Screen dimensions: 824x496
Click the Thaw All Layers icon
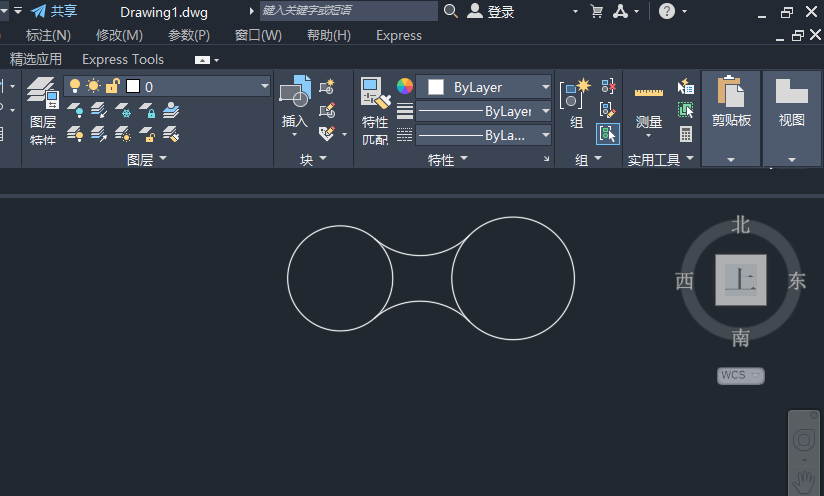(123, 135)
